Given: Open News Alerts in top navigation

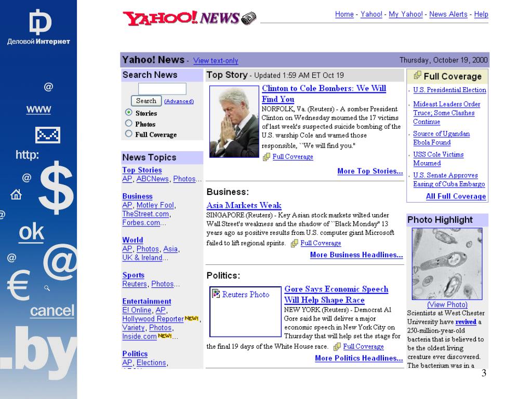Looking at the screenshot, I should click(448, 14).
